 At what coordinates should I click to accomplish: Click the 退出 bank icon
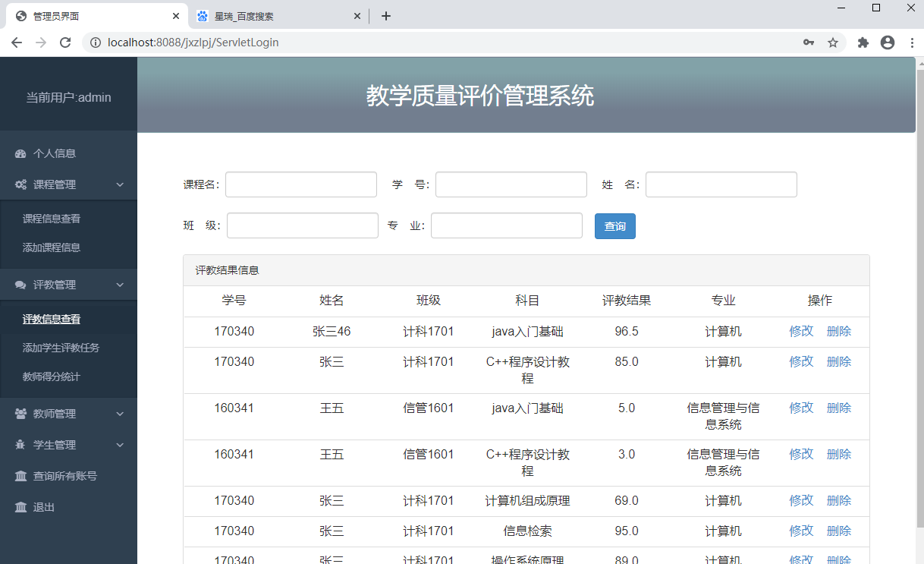pos(20,507)
